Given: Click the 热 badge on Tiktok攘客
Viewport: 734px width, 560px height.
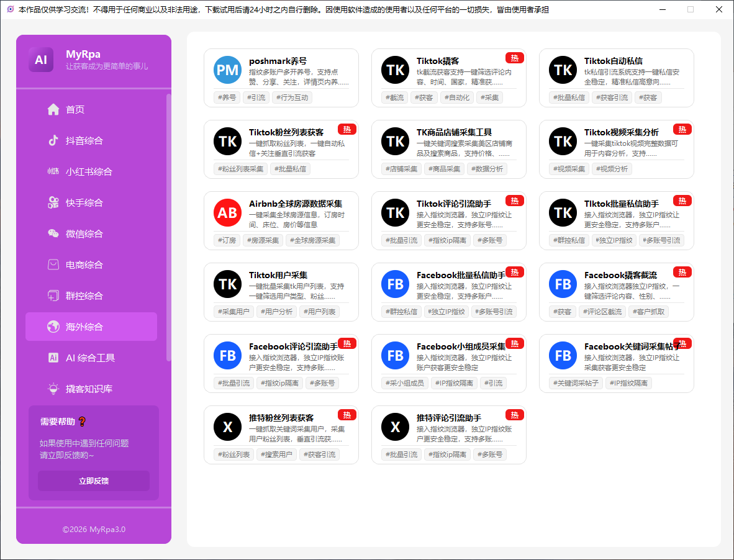Looking at the screenshot, I should point(514,58).
